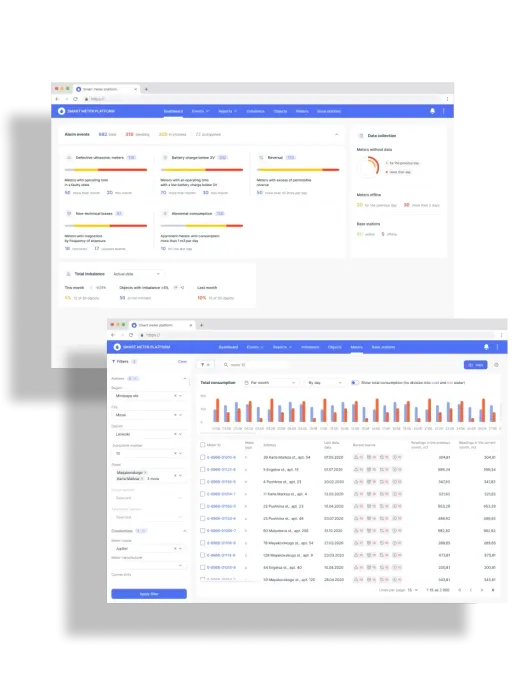Image resolution: width=527 pixels, height=700 pixels.
Task: Click the filter toggle button beside the meter search
Action: (x=205, y=365)
